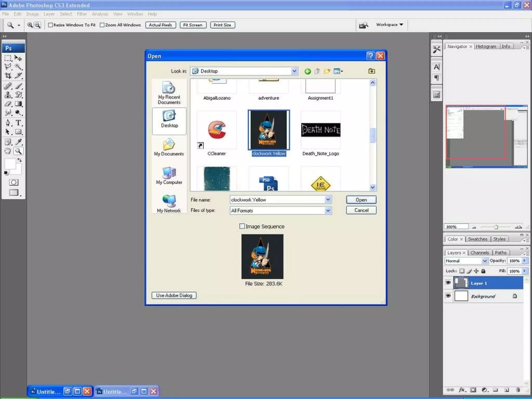Click the Navigator zoom slider handle
The image size is (532, 399).
coord(496,227)
